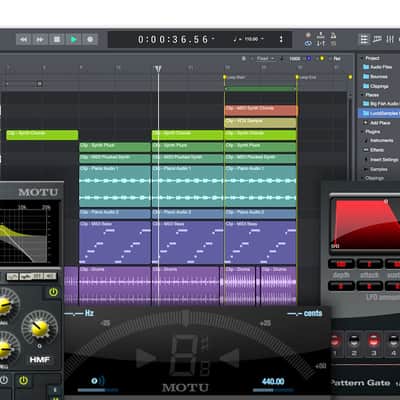Select the first MIDI Bass clip
Screen dimensions: 400x400
[115, 242]
